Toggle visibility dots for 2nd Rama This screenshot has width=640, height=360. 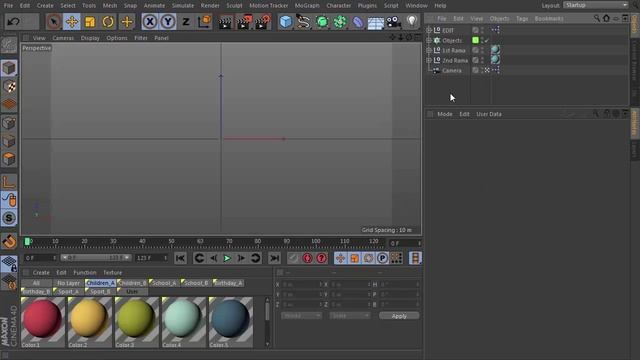(x=482, y=60)
